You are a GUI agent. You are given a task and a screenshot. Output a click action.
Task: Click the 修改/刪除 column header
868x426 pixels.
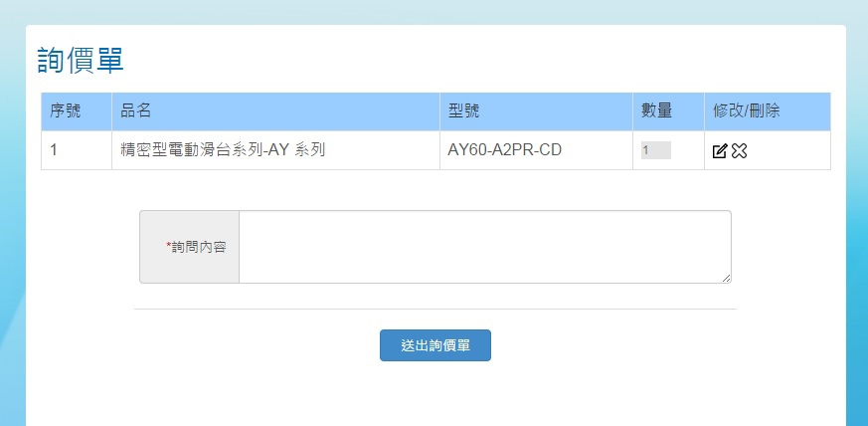768,111
